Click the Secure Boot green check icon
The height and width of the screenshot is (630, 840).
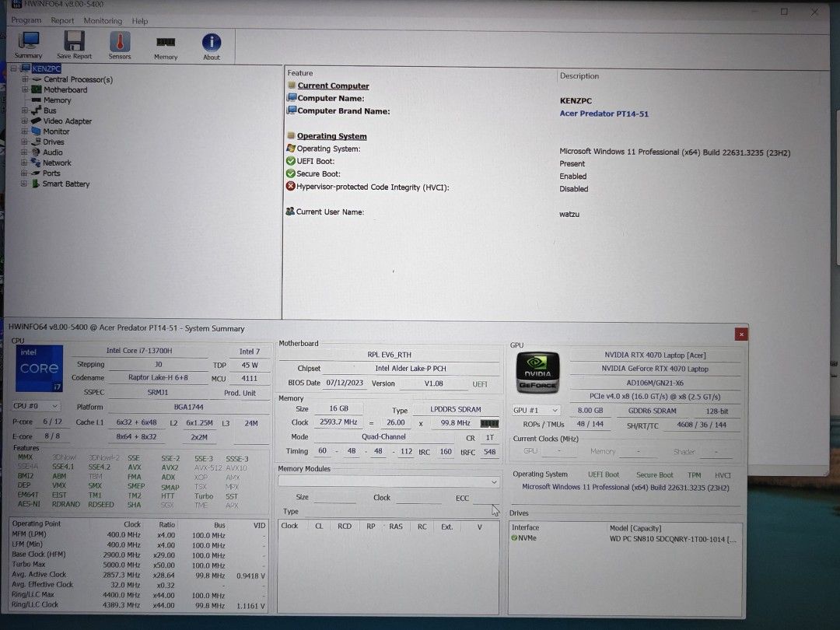(291, 173)
